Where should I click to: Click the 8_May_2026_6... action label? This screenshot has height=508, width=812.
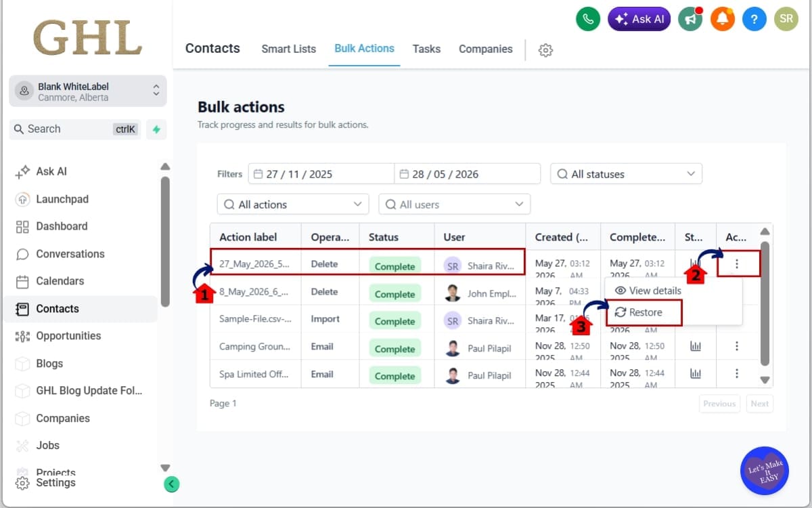(254, 292)
